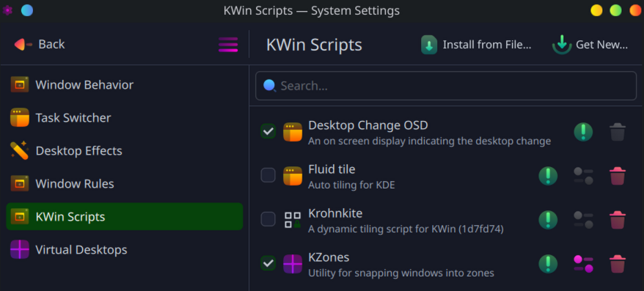
Task: Click "An on screen display indicating" description
Action: [429, 141]
